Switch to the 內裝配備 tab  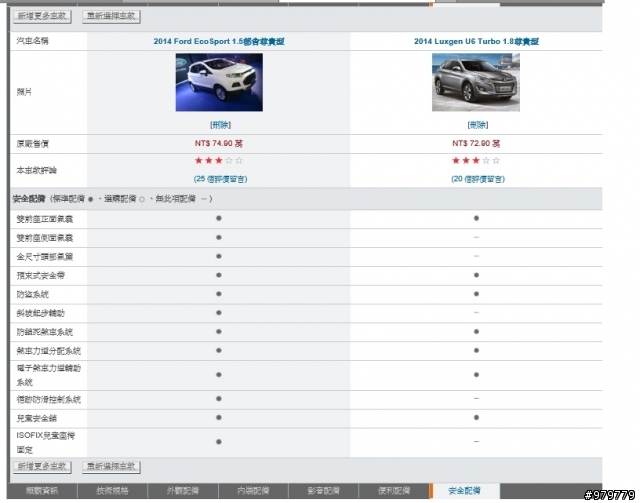tap(253, 491)
